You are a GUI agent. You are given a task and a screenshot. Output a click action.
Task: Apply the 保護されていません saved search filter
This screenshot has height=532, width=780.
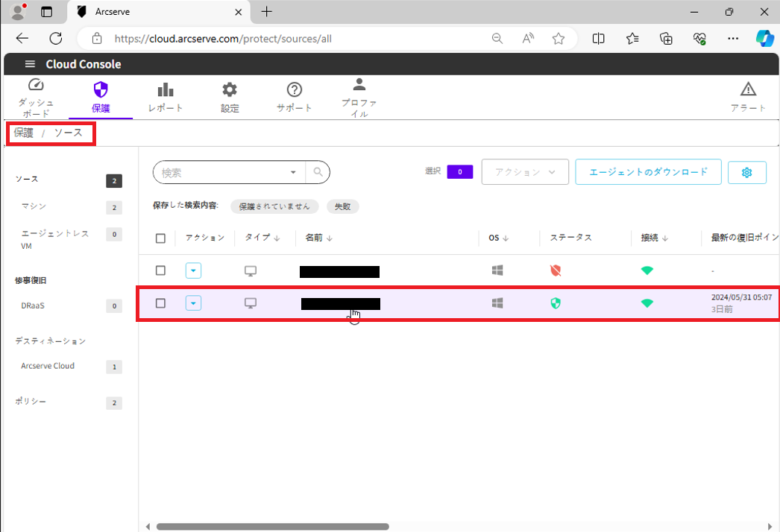click(274, 206)
